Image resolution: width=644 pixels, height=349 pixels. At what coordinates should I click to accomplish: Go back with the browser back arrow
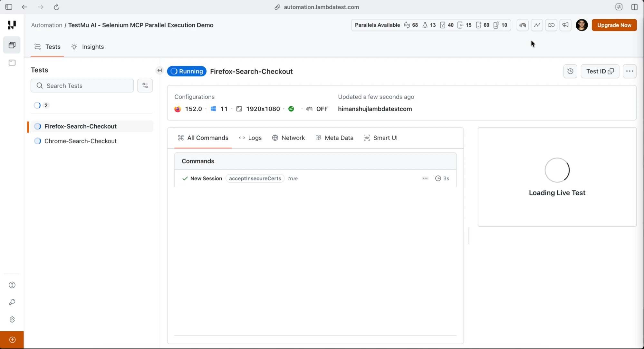[24, 7]
